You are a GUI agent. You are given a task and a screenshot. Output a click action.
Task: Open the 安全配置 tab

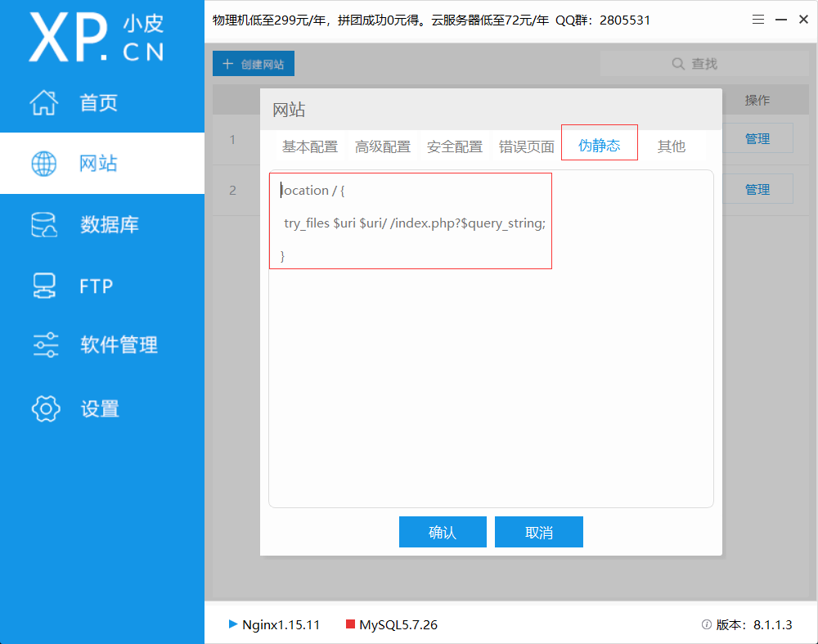pyautogui.click(x=454, y=147)
